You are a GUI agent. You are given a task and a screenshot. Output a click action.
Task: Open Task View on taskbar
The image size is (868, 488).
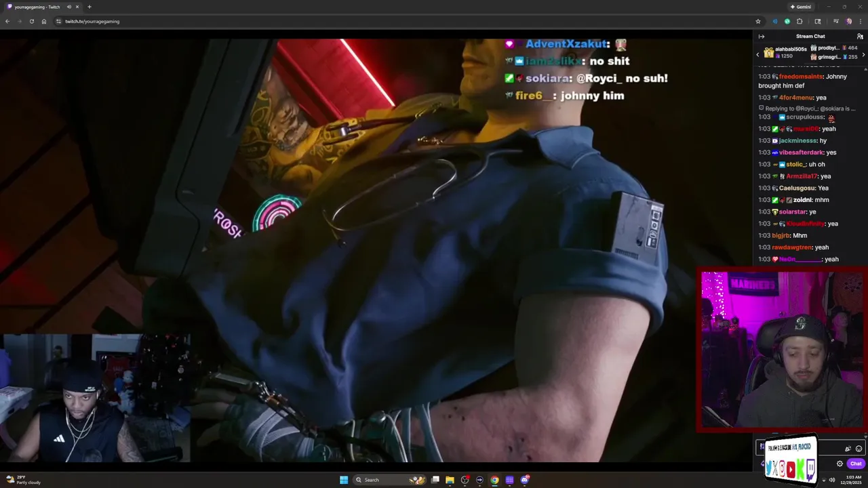[435, 480]
